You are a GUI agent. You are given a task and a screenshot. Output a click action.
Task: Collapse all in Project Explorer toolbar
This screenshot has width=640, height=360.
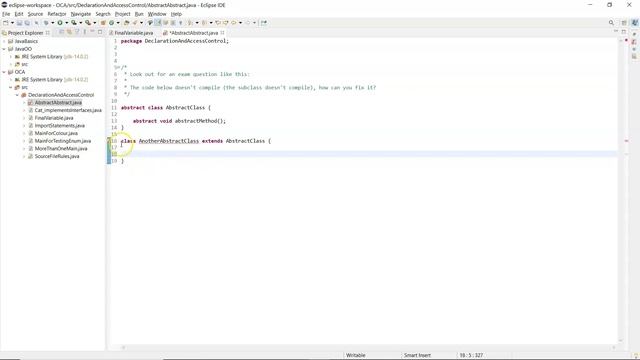coord(62,32)
